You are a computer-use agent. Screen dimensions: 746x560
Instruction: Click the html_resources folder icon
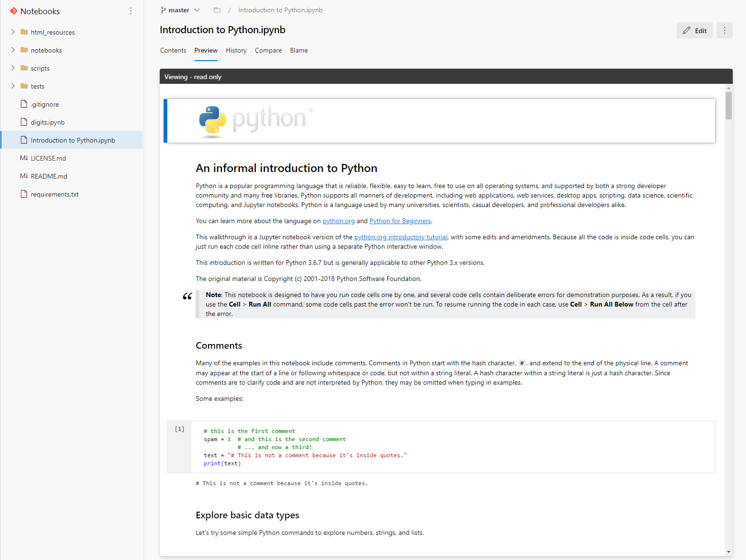pyautogui.click(x=24, y=32)
